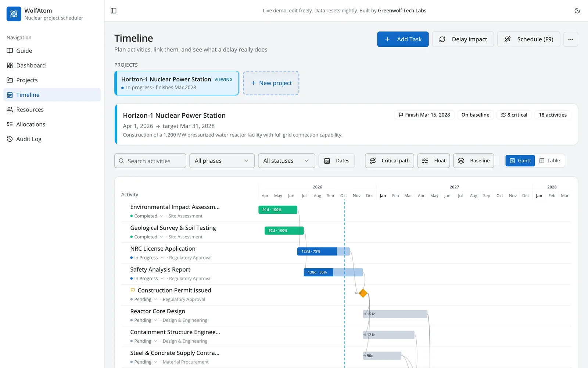
Task: Click the Audit Log history icon
Action: click(x=10, y=139)
